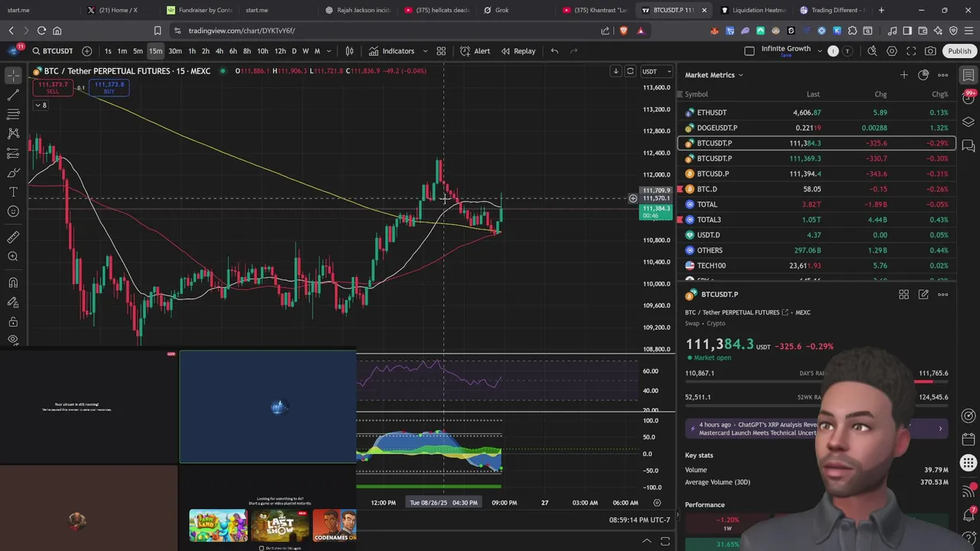Select the Text annotation tool
Image resolution: width=980 pixels, height=551 pixels.
tap(13, 192)
